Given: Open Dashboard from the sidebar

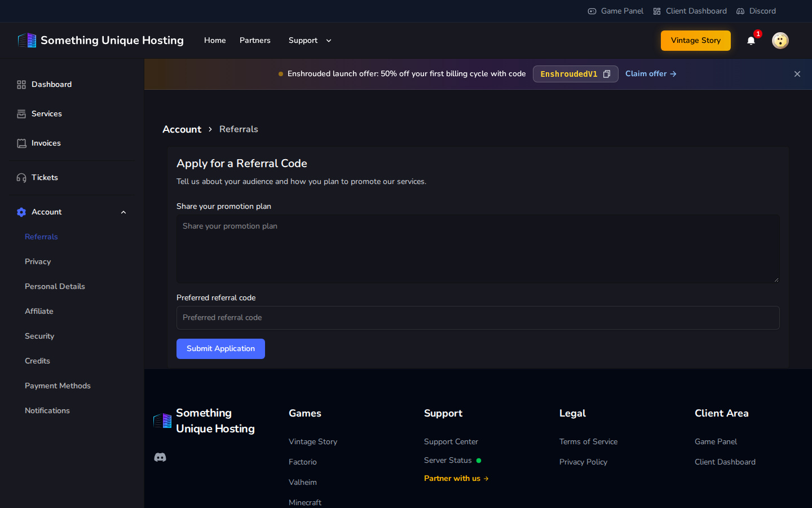Looking at the screenshot, I should (x=72, y=85).
